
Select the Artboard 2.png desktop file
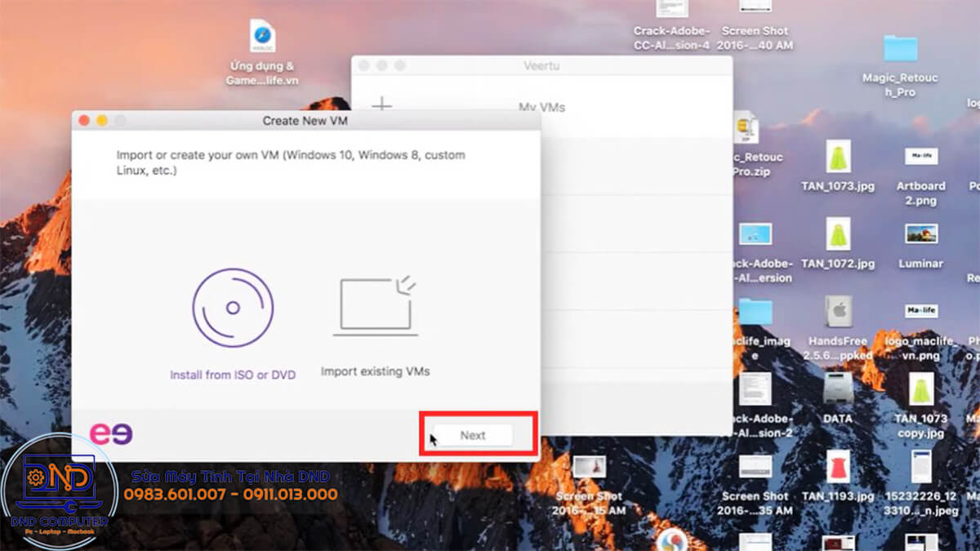point(921,156)
